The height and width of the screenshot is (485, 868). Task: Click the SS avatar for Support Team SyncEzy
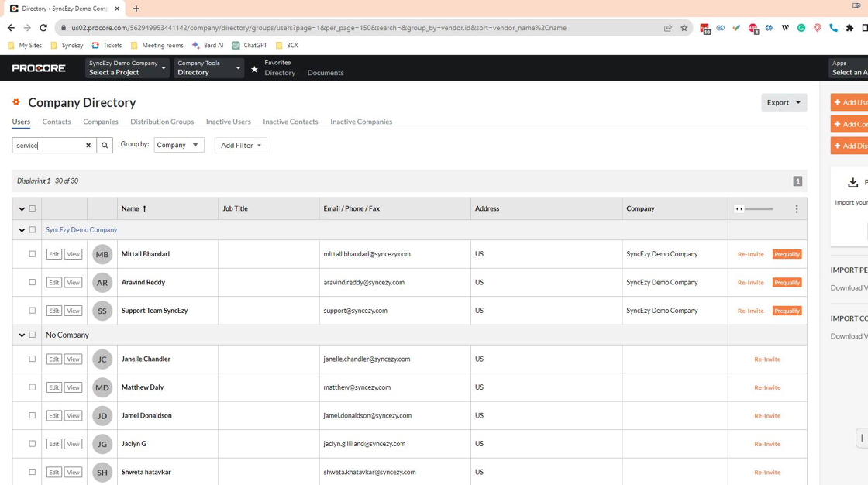102,311
